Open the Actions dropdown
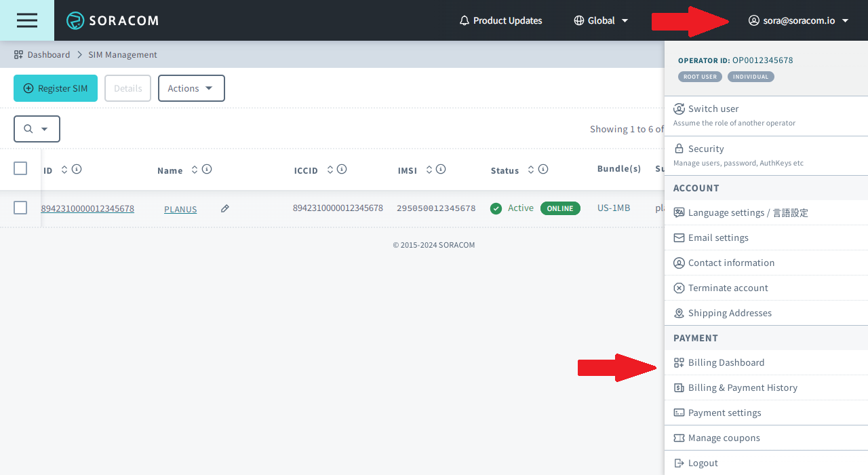 191,88
